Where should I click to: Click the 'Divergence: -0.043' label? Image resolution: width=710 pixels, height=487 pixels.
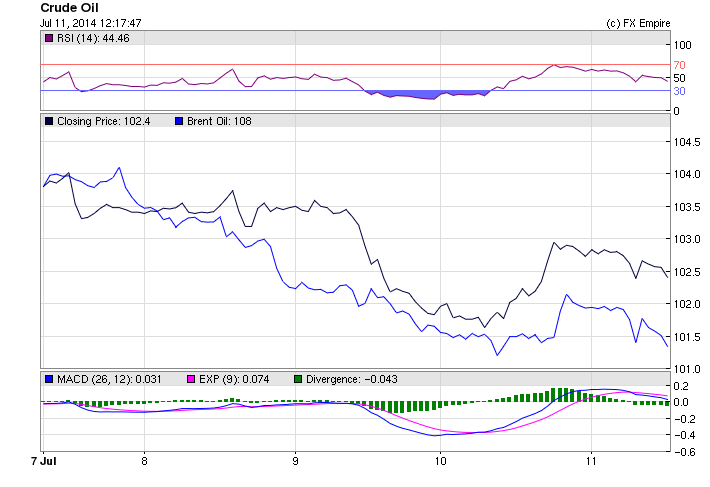click(x=352, y=379)
